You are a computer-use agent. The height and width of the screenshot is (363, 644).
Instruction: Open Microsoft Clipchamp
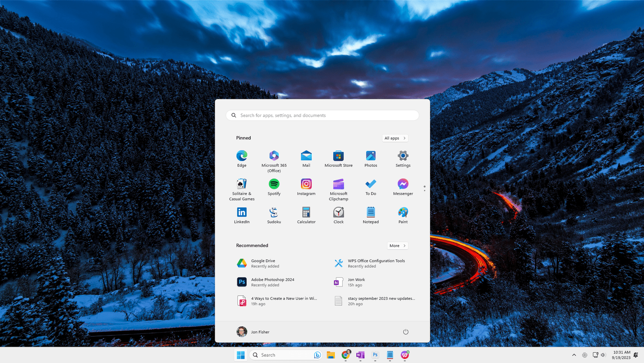[338, 190]
